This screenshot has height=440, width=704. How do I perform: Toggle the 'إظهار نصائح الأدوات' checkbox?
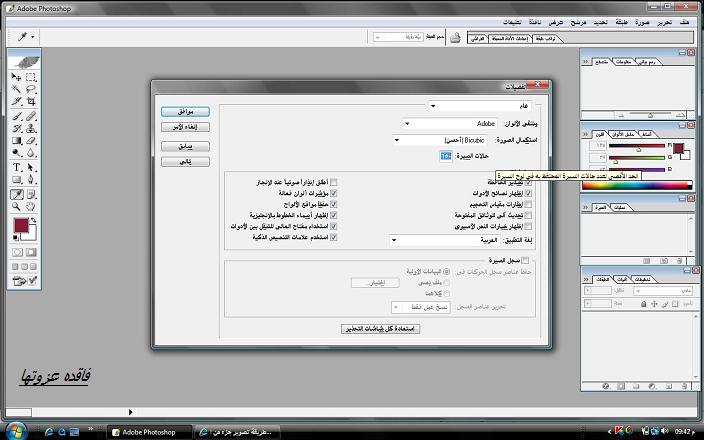[529, 192]
